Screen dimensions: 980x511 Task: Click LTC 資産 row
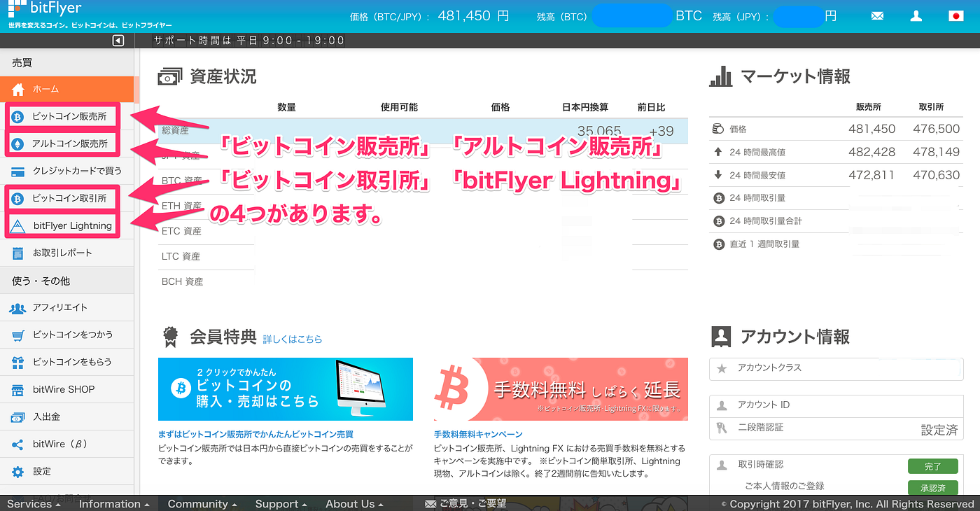tap(423, 256)
